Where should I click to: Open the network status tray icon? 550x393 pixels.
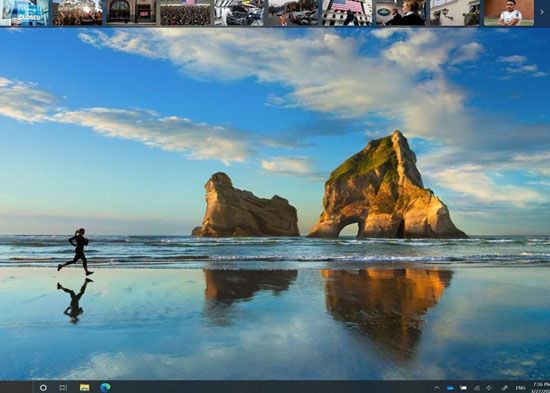[477, 388]
